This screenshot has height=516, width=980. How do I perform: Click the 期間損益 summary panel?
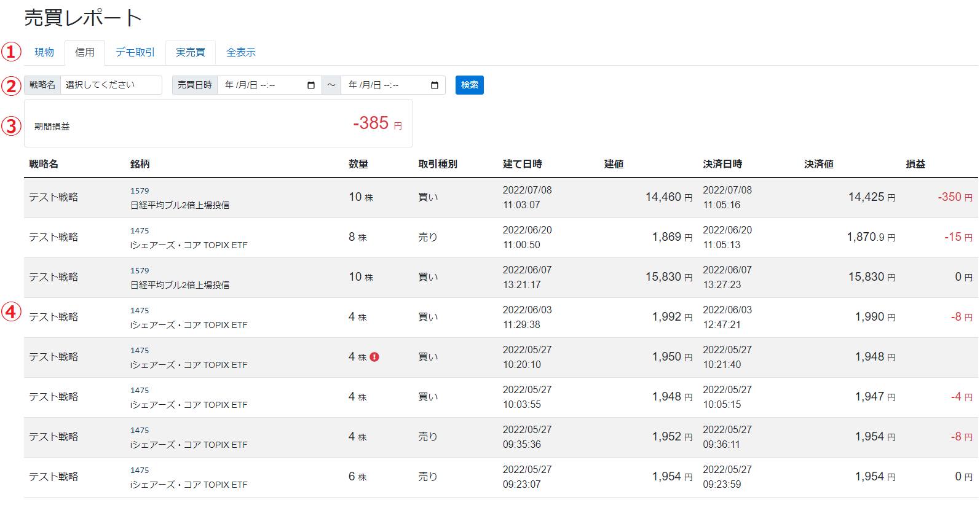218,124
